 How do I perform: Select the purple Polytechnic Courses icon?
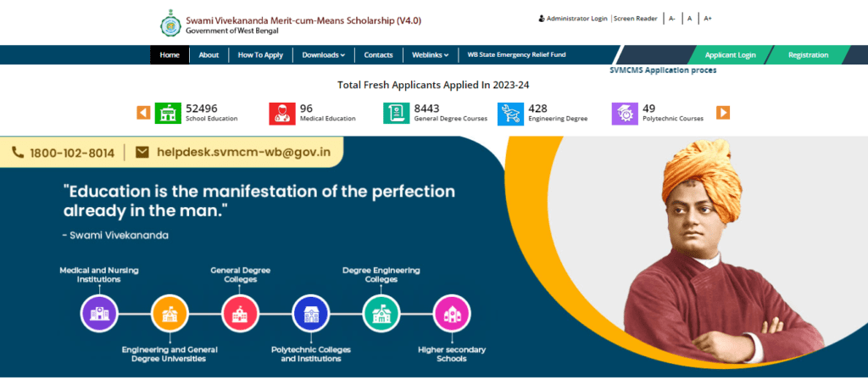(625, 114)
